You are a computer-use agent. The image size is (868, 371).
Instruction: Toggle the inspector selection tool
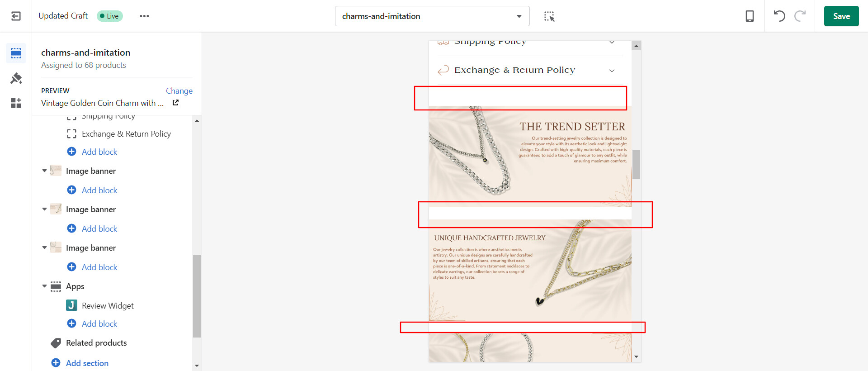click(x=549, y=16)
